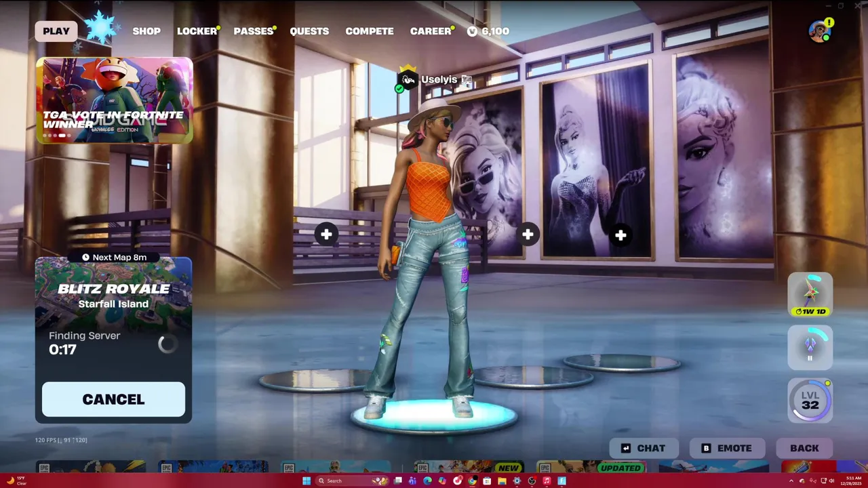Open the Music app on the taskbar

547,481
